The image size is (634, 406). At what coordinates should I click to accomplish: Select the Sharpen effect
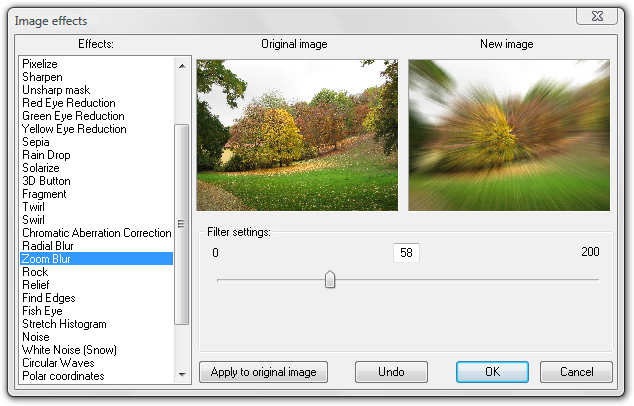click(x=96, y=77)
